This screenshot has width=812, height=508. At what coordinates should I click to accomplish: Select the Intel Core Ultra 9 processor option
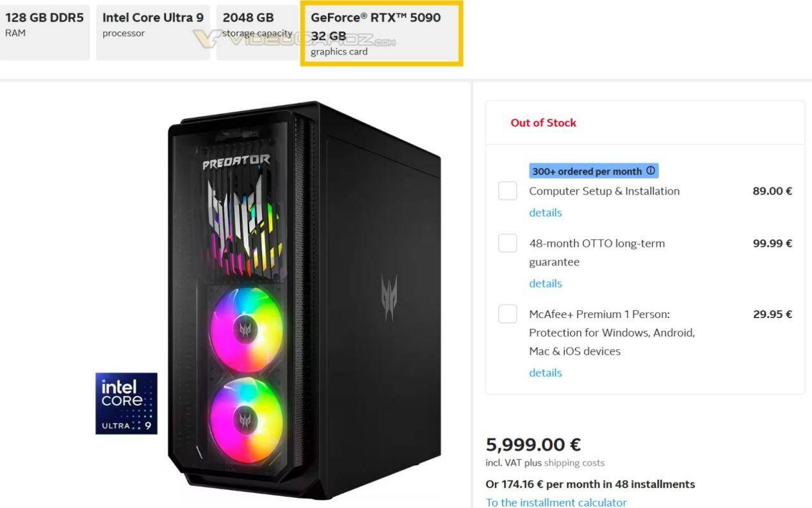coord(153,33)
